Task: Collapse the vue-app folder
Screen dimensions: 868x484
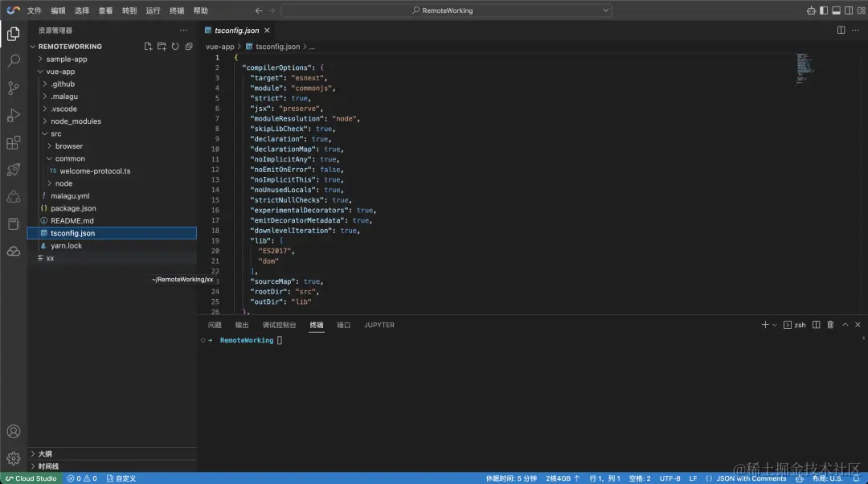Action: pyautogui.click(x=112, y=72)
